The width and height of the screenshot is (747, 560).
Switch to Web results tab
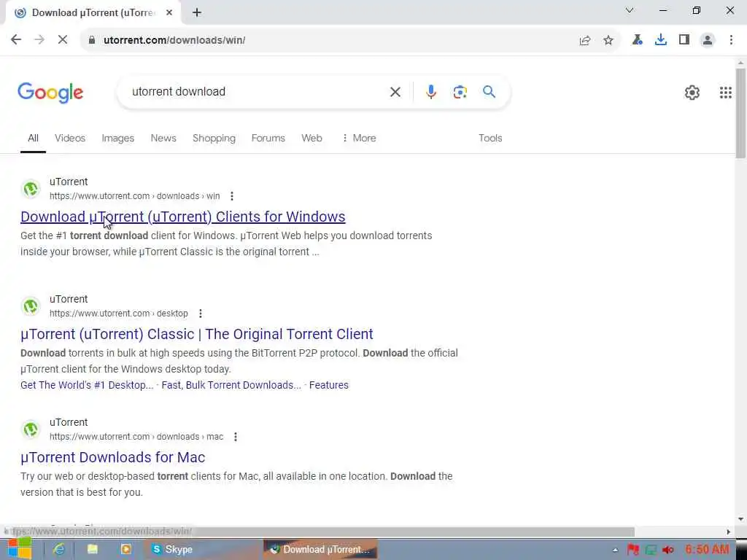click(x=311, y=138)
